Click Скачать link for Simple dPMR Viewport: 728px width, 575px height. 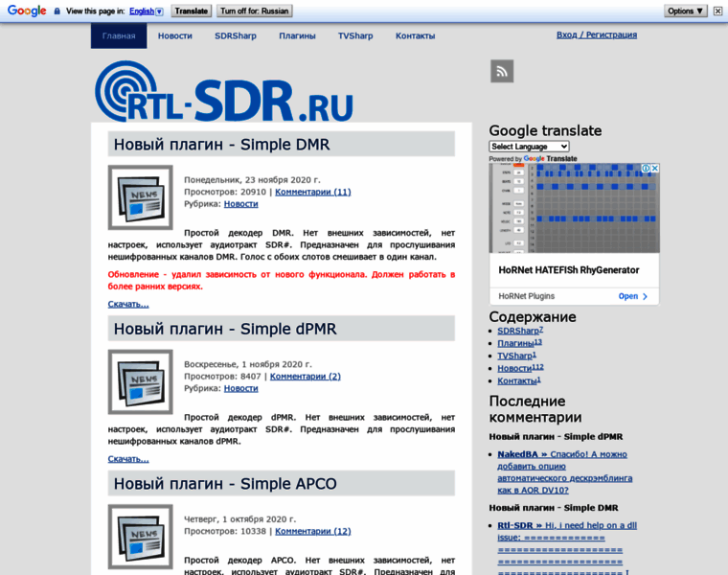click(x=128, y=459)
